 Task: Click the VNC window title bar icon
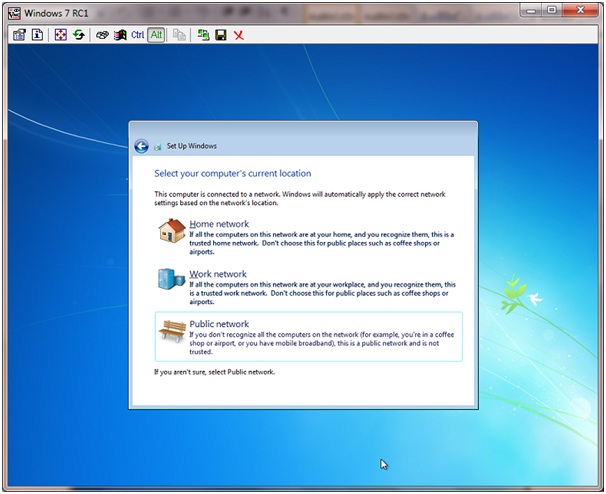[x=15, y=13]
